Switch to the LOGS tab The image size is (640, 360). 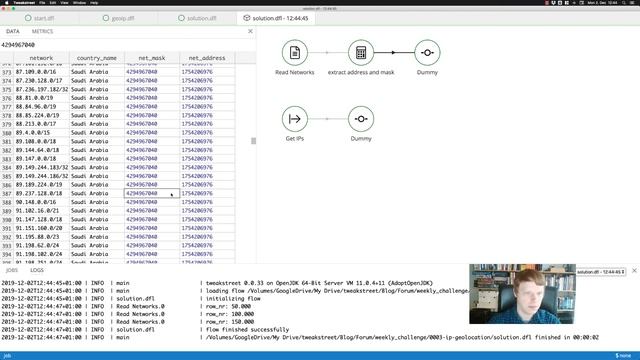(x=37, y=270)
